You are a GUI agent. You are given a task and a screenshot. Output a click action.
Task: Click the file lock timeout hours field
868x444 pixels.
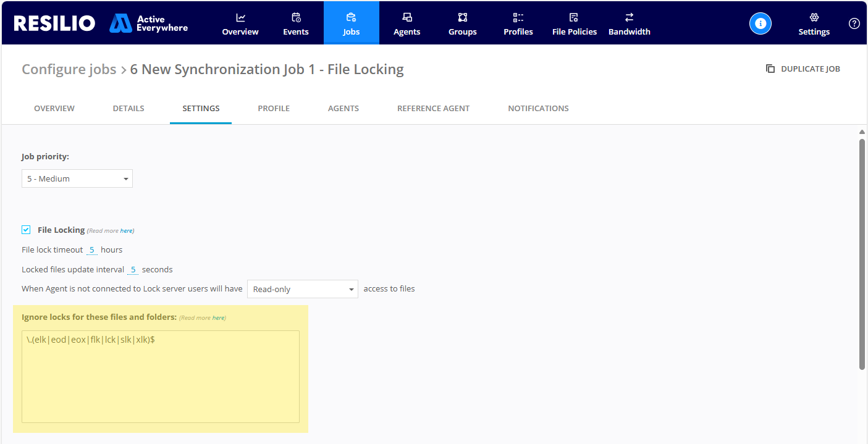pyautogui.click(x=91, y=249)
